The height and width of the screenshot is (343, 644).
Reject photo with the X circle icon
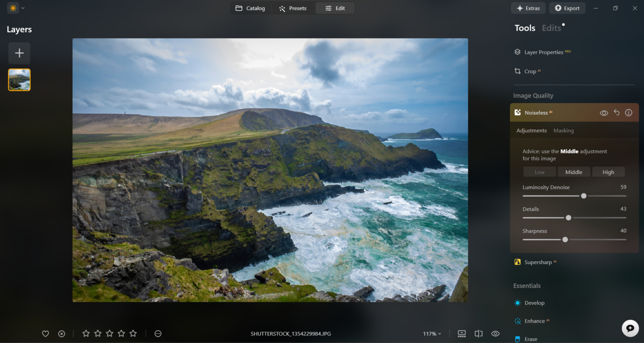(x=62, y=334)
